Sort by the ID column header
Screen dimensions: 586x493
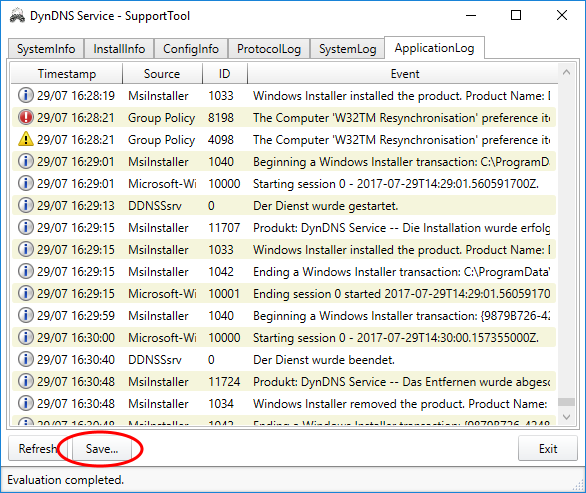pyautogui.click(x=225, y=74)
